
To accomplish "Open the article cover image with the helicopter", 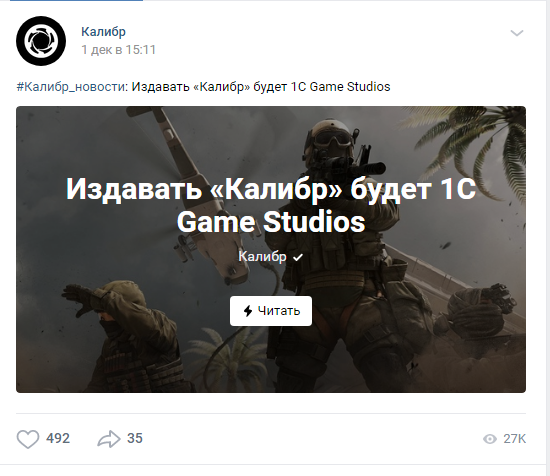I will (271, 249).
